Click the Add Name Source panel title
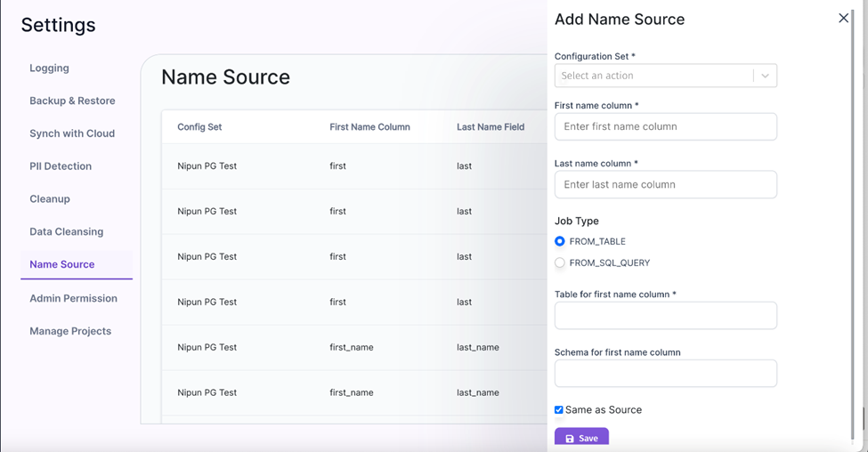The image size is (868, 452). 620,20
